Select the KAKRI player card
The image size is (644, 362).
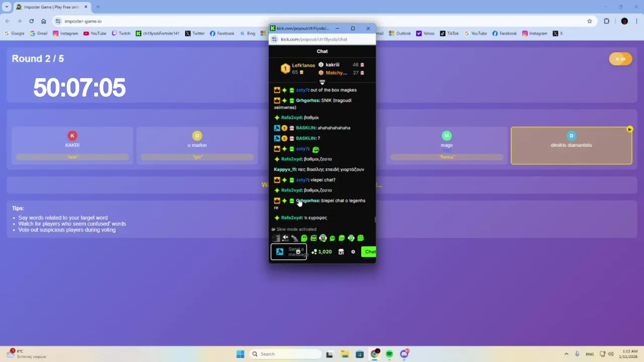(72, 145)
